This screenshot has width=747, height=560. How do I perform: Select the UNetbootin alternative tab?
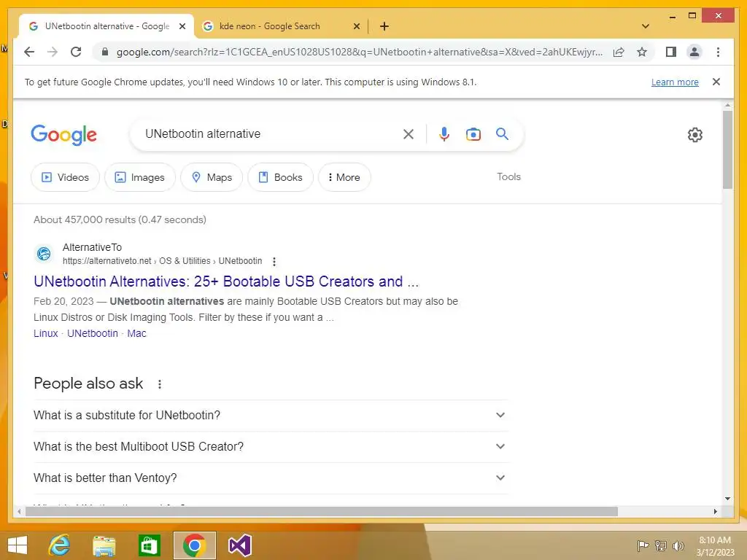pos(106,26)
